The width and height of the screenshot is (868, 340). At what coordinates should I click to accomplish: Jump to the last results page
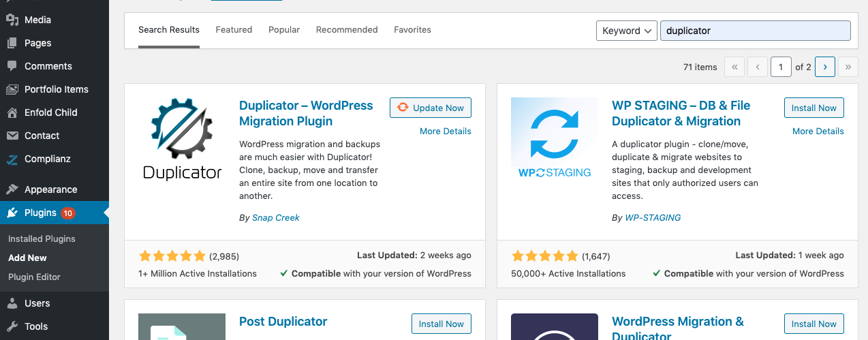click(848, 67)
